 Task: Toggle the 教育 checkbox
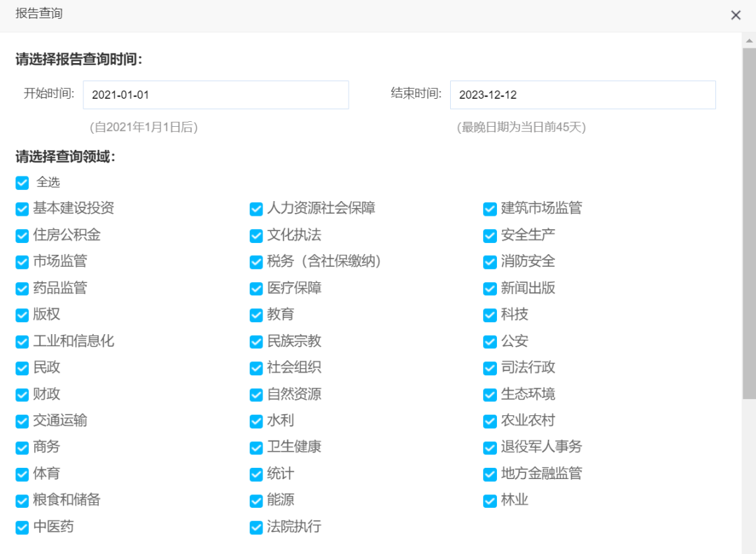click(x=255, y=315)
